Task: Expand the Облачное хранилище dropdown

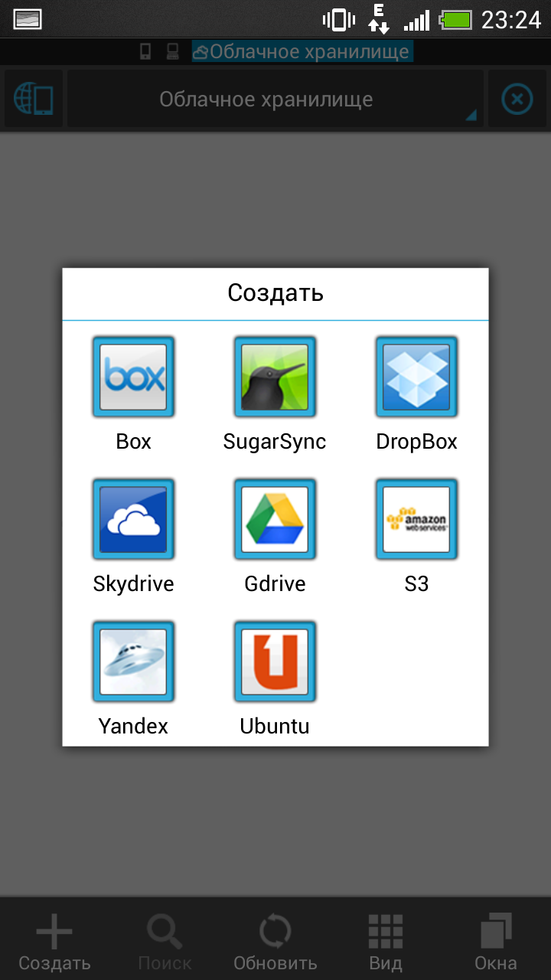Action: (275, 100)
